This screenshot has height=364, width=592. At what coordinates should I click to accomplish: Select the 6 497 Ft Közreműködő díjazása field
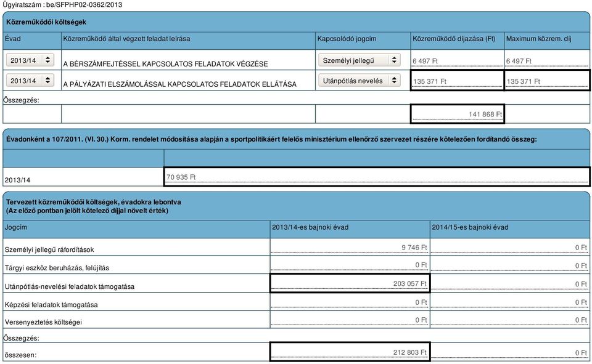(457, 61)
